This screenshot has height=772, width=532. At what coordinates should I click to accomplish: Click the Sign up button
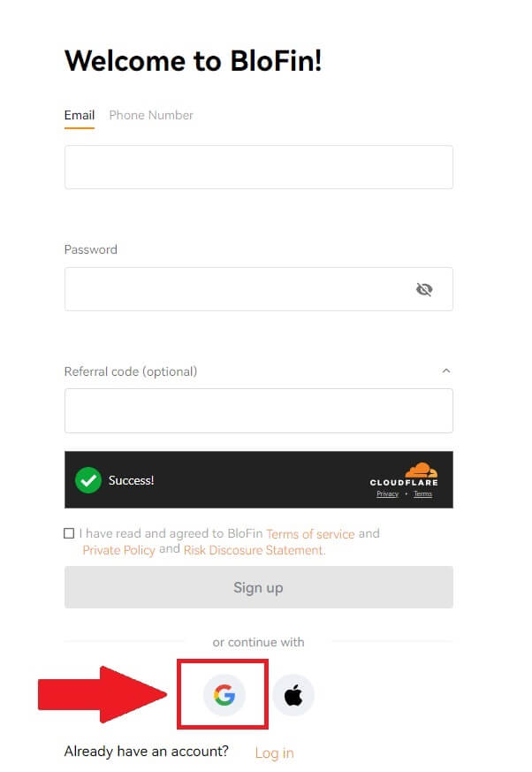pyautogui.click(x=259, y=587)
